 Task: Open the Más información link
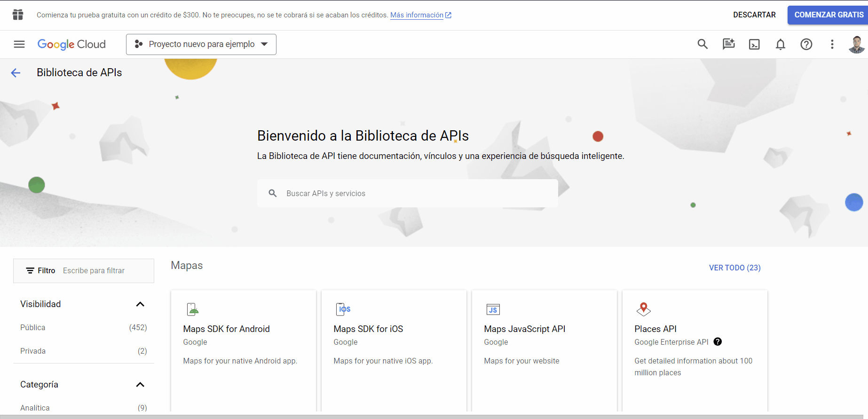point(417,15)
